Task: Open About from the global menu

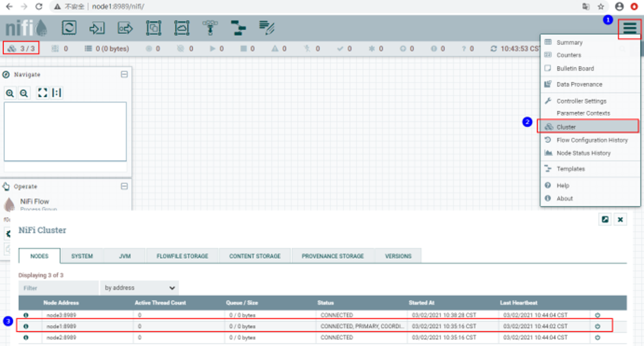Action: tap(590, 198)
